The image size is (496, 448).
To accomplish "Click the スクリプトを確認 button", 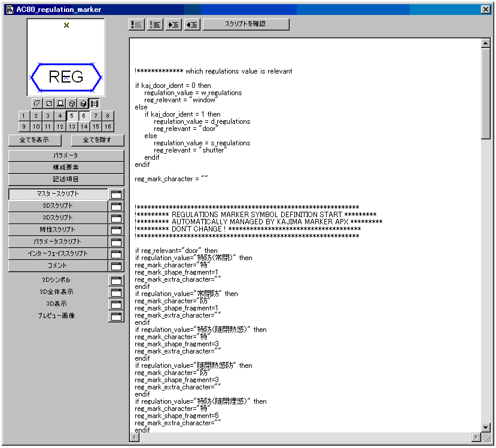I will tap(245, 25).
